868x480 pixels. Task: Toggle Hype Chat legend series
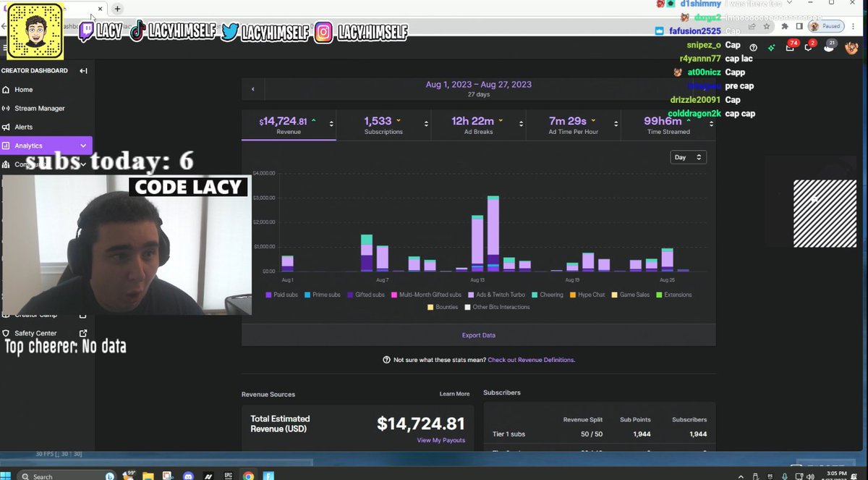pyautogui.click(x=589, y=295)
